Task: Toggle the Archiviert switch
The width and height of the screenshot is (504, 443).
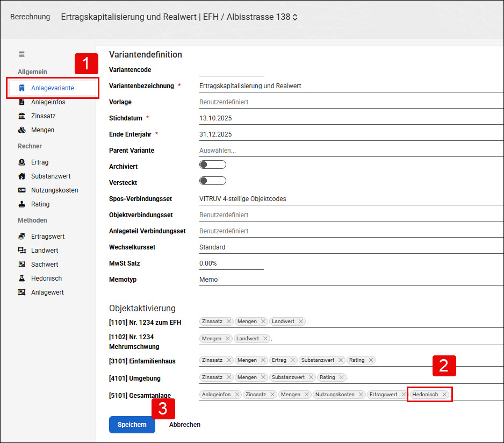Action: click(212, 165)
